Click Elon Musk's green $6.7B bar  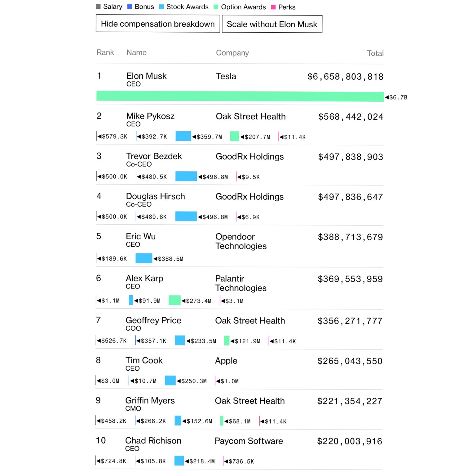click(x=240, y=96)
